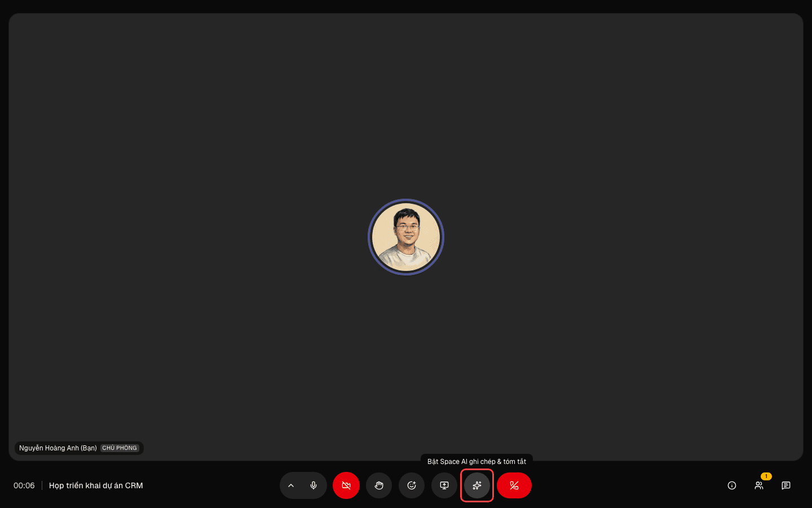Open the meeting chat panel
The width and height of the screenshot is (812, 508).
[x=786, y=485]
